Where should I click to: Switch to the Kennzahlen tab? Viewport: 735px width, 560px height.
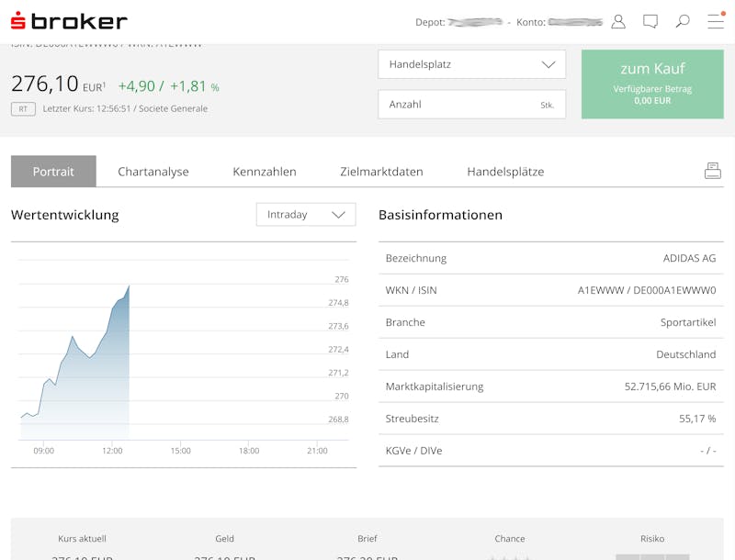(265, 172)
